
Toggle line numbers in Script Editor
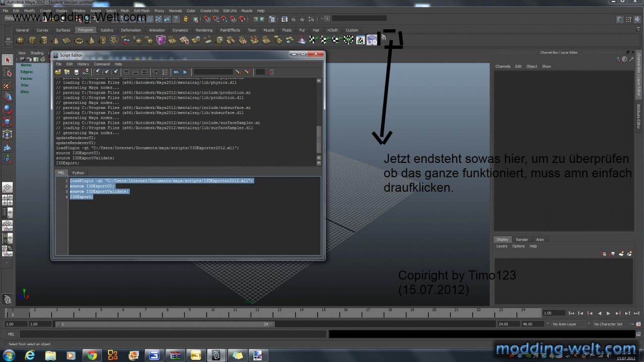[x=165, y=72]
